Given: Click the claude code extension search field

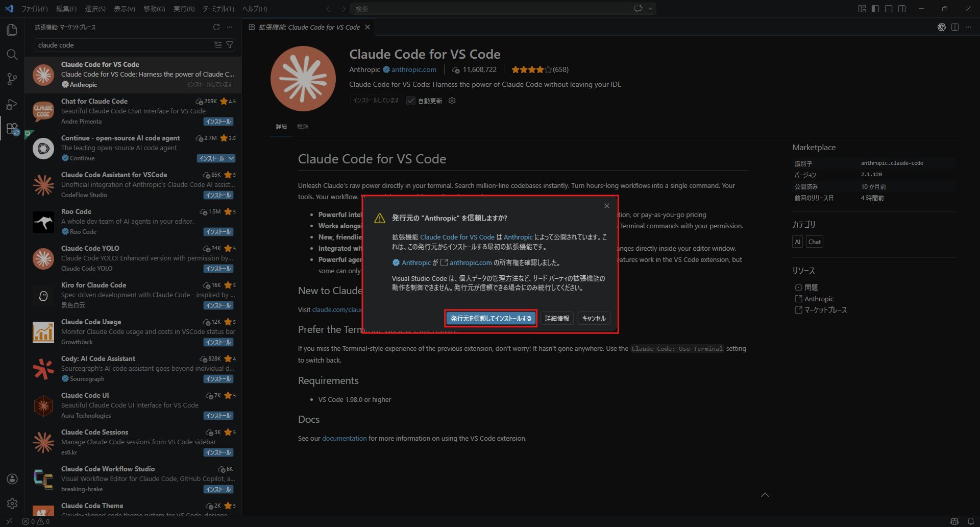Looking at the screenshot, I should [122, 45].
